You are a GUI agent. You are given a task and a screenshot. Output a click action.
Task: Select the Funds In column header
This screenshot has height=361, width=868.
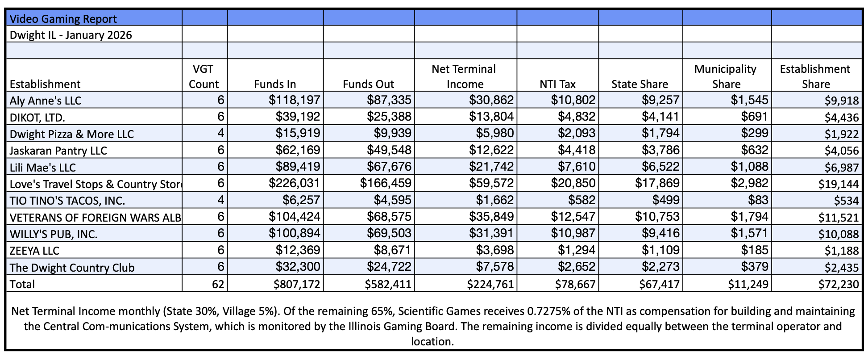point(275,84)
